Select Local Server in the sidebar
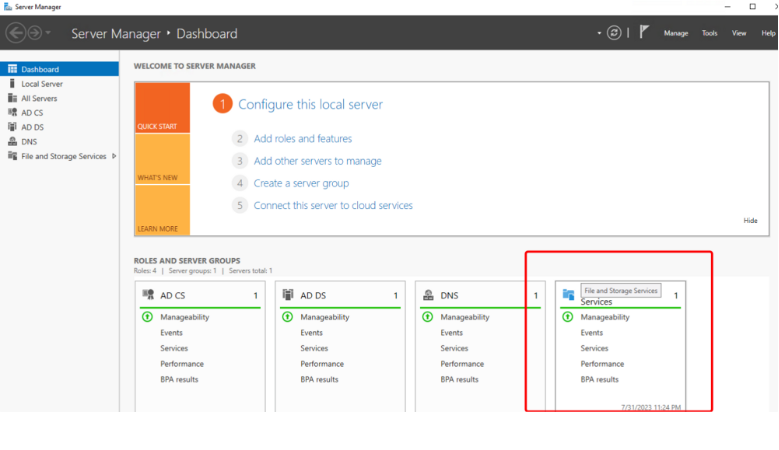The image size is (779, 450). 42,84
